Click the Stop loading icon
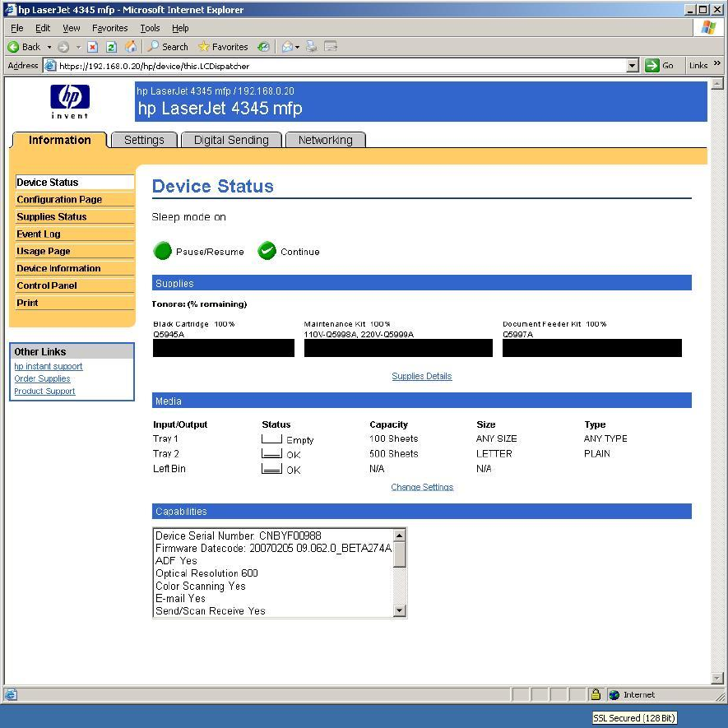Viewport: 728px width, 728px height. [93, 47]
